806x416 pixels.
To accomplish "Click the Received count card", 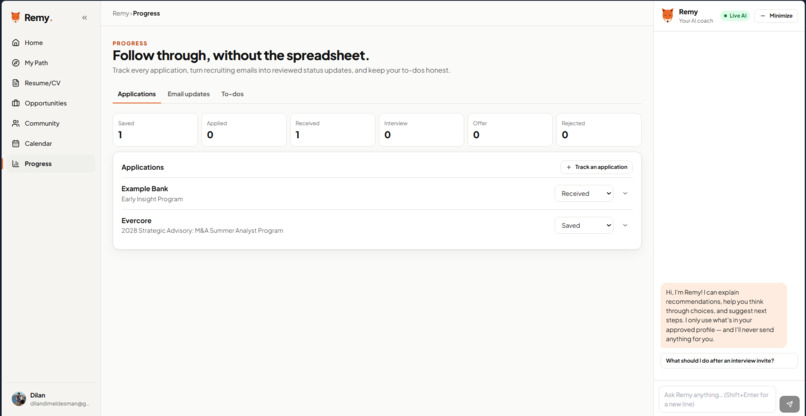I will pos(333,130).
